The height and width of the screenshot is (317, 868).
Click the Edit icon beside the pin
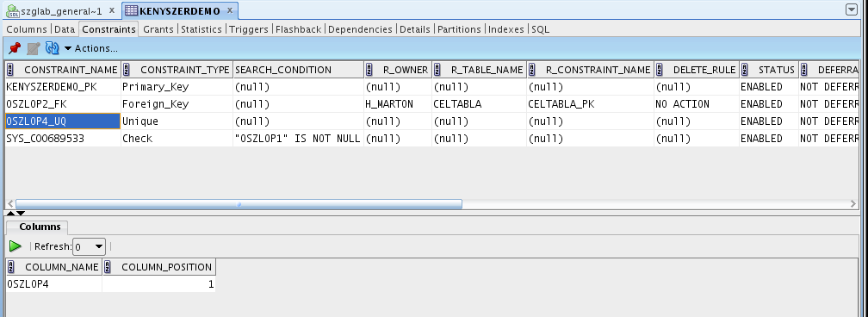click(x=34, y=48)
